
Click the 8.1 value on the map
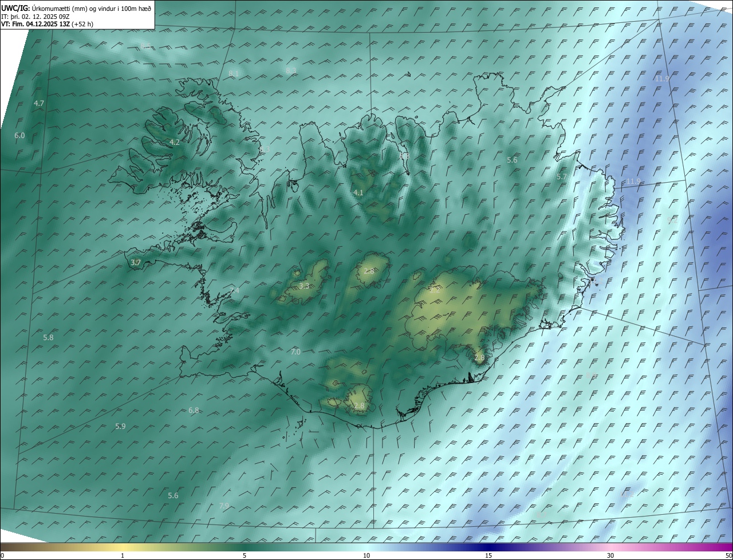pos(233,73)
